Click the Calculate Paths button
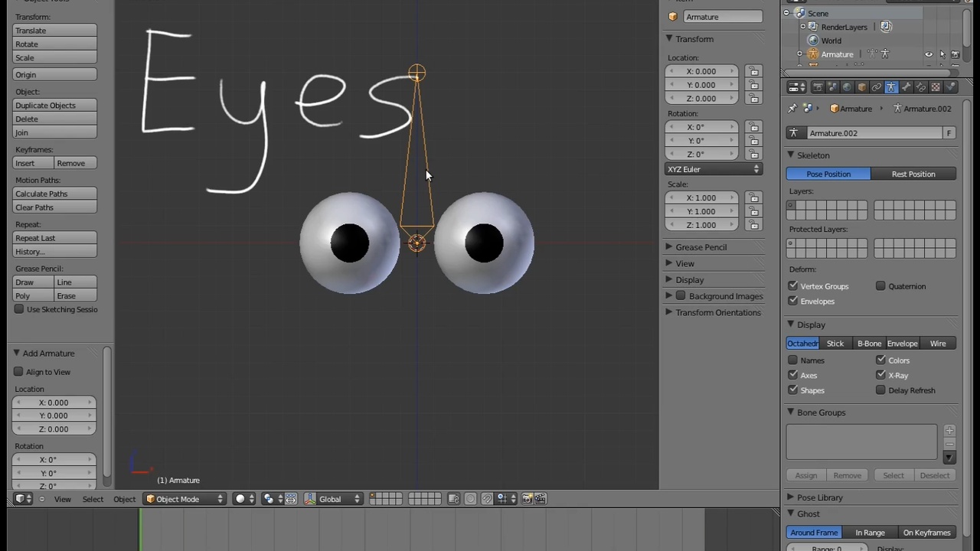Image resolution: width=980 pixels, height=551 pixels. [x=55, y=194]
